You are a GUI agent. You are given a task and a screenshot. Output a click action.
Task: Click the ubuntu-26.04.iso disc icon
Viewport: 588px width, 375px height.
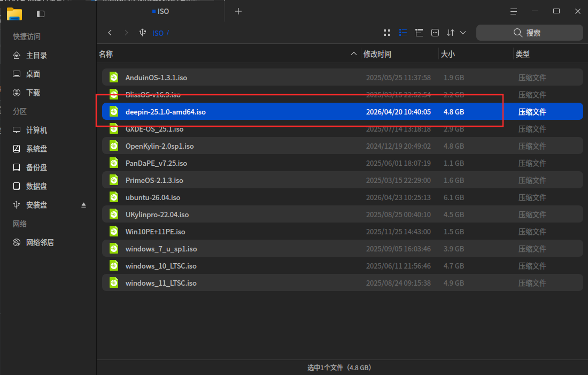coord(114,197)
